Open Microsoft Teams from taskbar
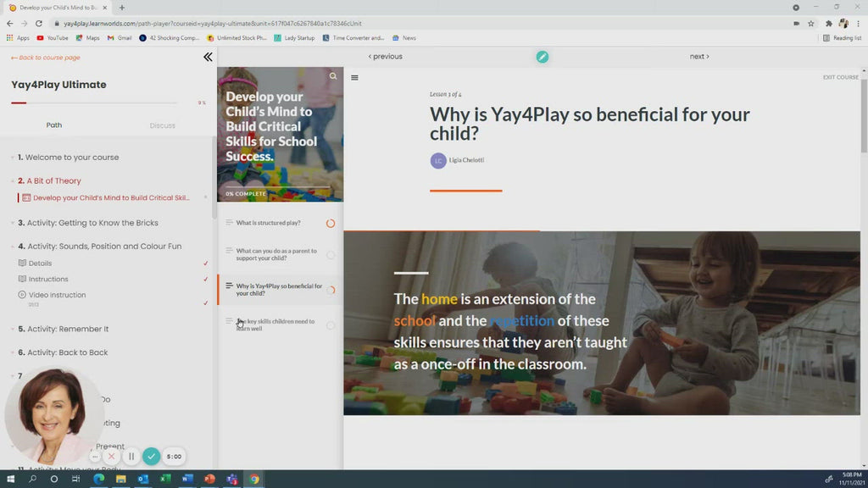 232,479
